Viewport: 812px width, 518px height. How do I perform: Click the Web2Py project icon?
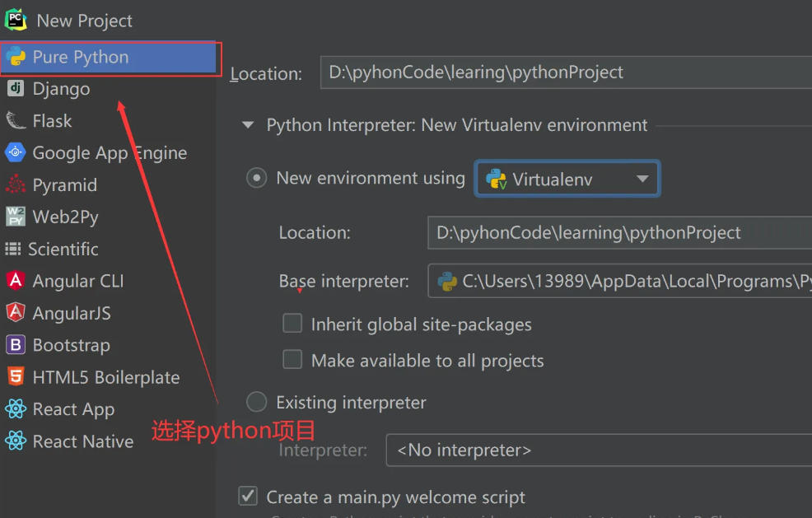coord(16,217)
